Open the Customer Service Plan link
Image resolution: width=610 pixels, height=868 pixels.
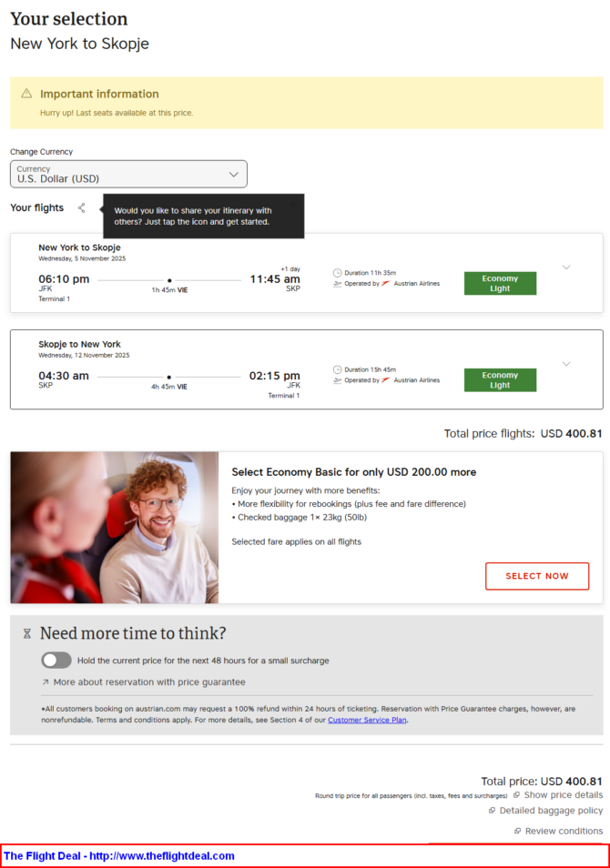pos(367,720)
